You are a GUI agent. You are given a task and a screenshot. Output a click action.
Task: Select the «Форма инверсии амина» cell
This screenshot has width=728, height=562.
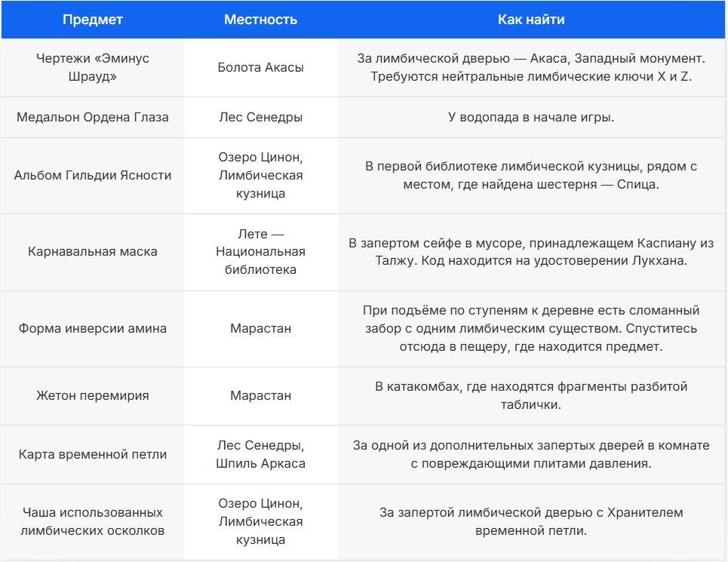92,328
